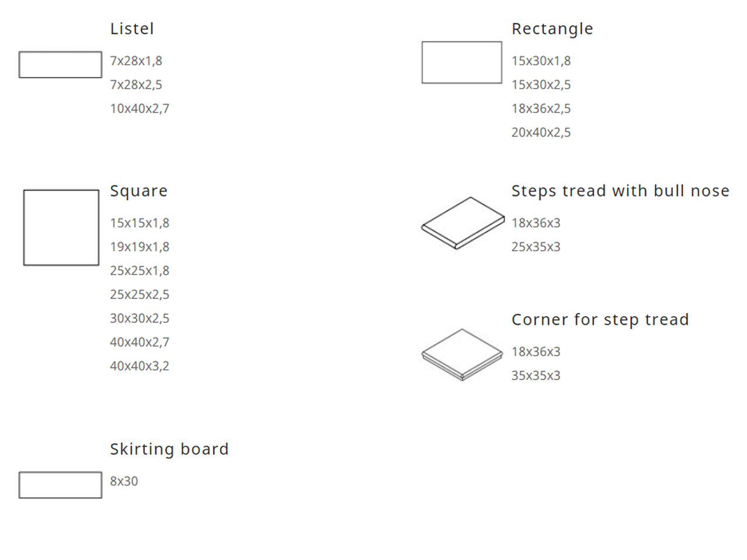Click the bull nose step tread icon
The width and height of the screenshot is (747, 560).
click(463, 223)
